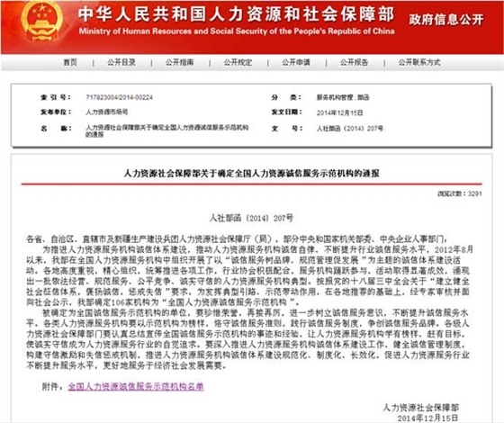Viewport: 504px width, 423px height.
Task: Open the 公开报告 menu item
Action: [x=355, y=62]
